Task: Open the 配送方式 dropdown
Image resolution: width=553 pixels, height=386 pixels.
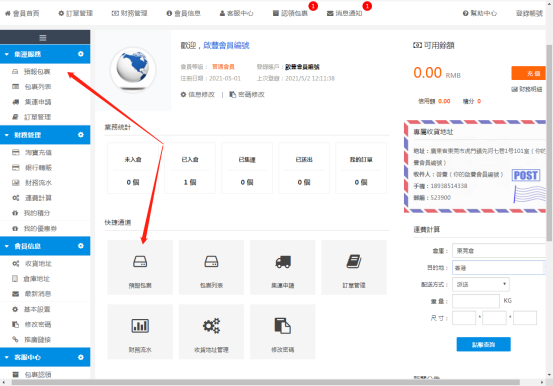Action: coord(481,284)
